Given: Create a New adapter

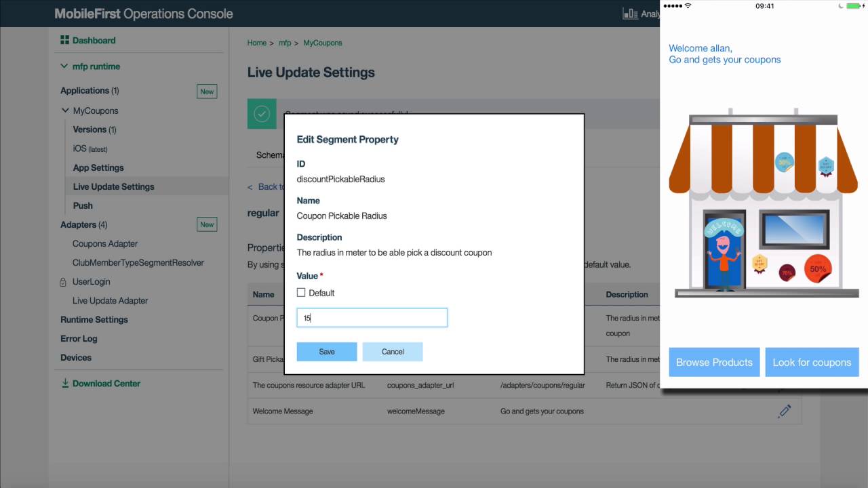Looking at the screenshot, I should (x=207, y=224).
